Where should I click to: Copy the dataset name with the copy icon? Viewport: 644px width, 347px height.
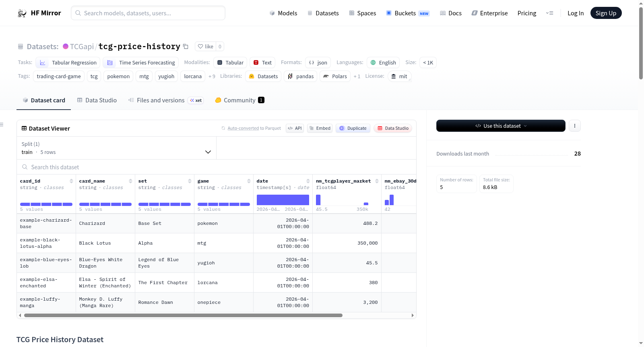(186, 46)
